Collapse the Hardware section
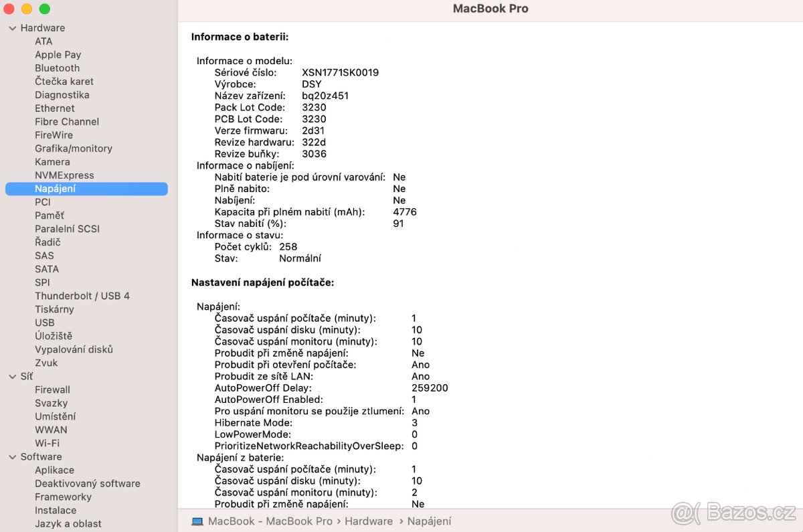Viewport: 803px width, 532px height. click(13, 28)
